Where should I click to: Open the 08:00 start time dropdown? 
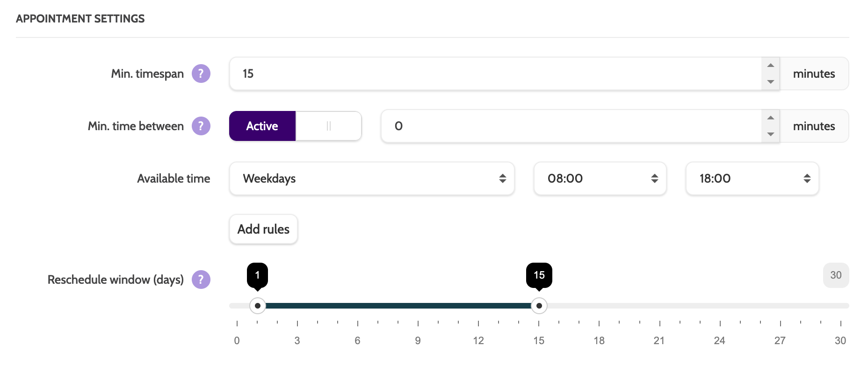coord(600,178)
